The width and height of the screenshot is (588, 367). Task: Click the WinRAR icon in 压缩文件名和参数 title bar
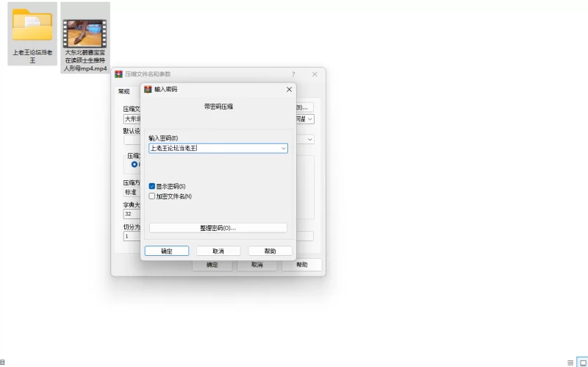(118, 74)
